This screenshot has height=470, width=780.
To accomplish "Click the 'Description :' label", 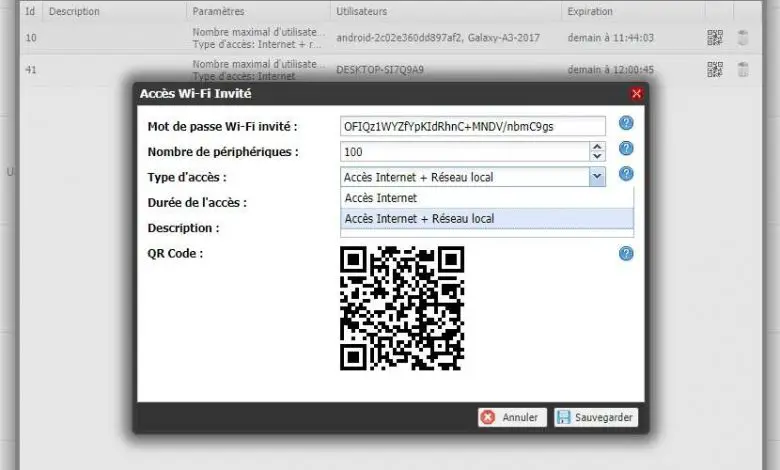I will click(x=183, y=228).
